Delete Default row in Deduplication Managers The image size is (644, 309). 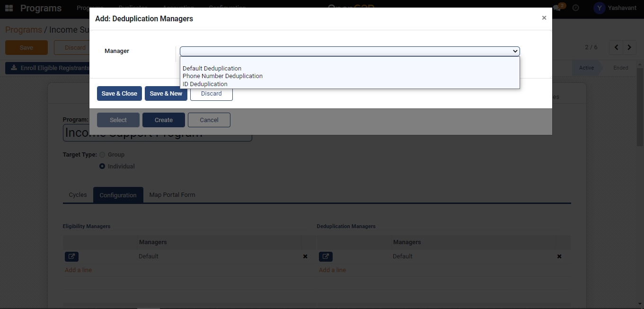(559, 256)
